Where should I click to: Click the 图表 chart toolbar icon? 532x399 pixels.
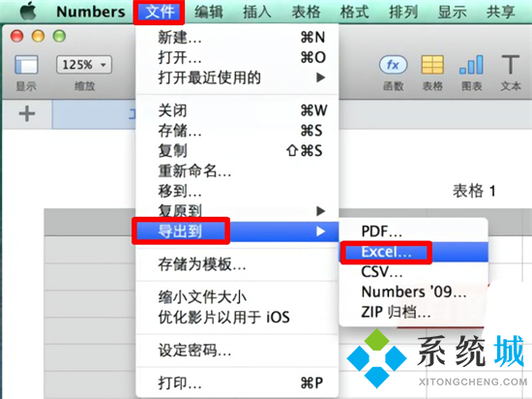pyautogui.click(x=471, y=65)
